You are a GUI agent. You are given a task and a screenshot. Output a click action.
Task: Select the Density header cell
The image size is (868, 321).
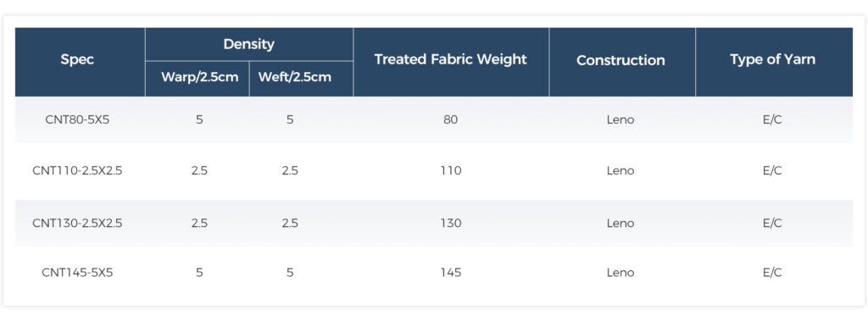[249, 44]
